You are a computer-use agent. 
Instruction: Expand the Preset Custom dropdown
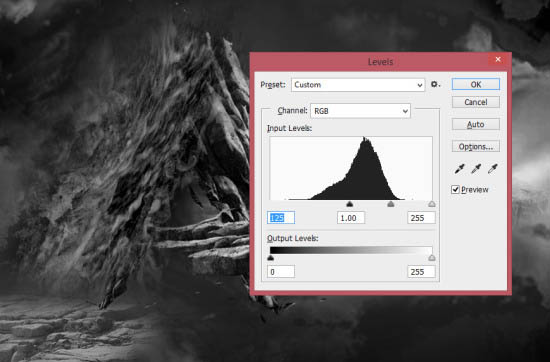[358, 85]
